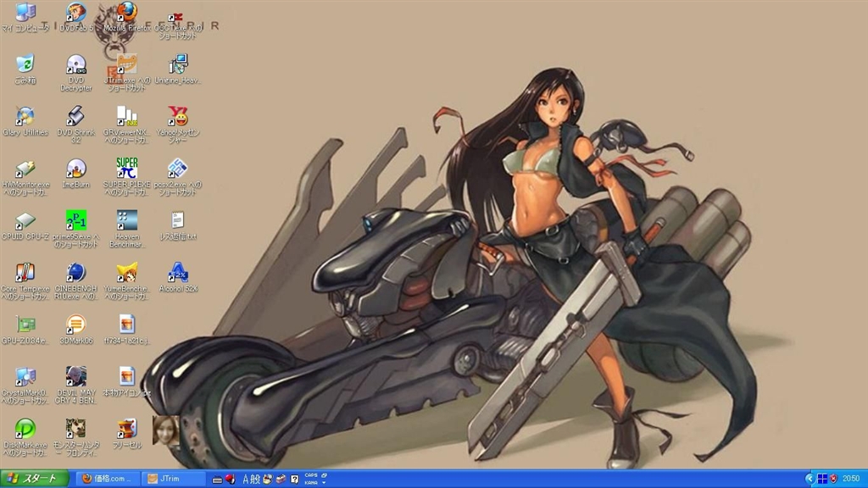Screen dimensions: 868x488
Task: Launch Glary Utilities from the desktop
Action: pos(25,121)
